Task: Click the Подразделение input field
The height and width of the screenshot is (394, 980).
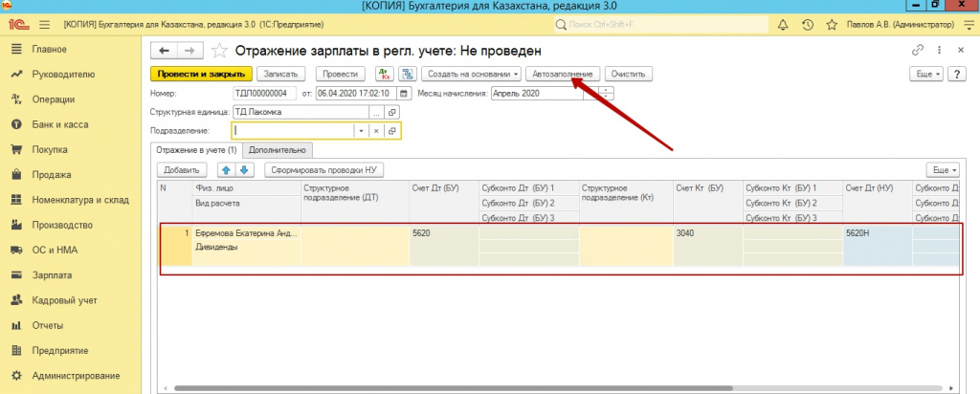Action: 293,131
